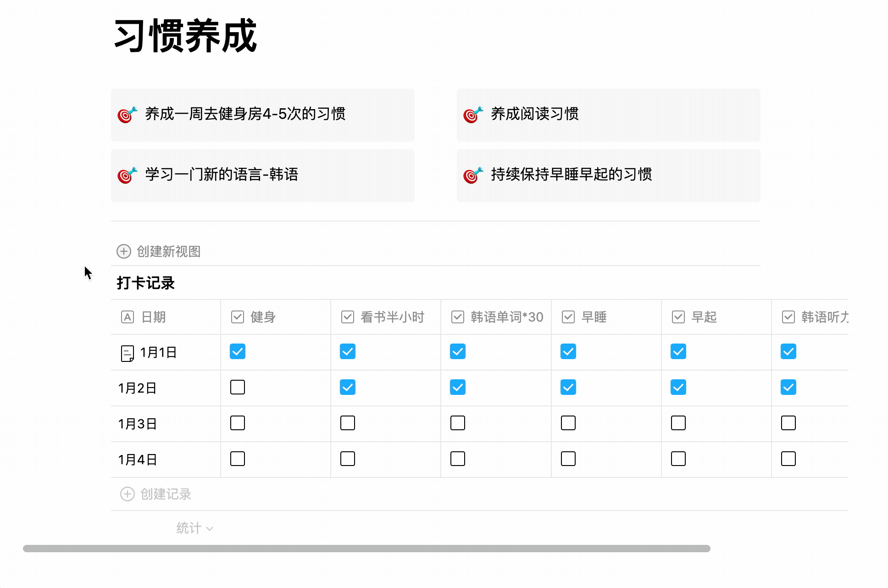Click the plus icon next to 创建记录
The image size is (888, 588).
point(128,494)
